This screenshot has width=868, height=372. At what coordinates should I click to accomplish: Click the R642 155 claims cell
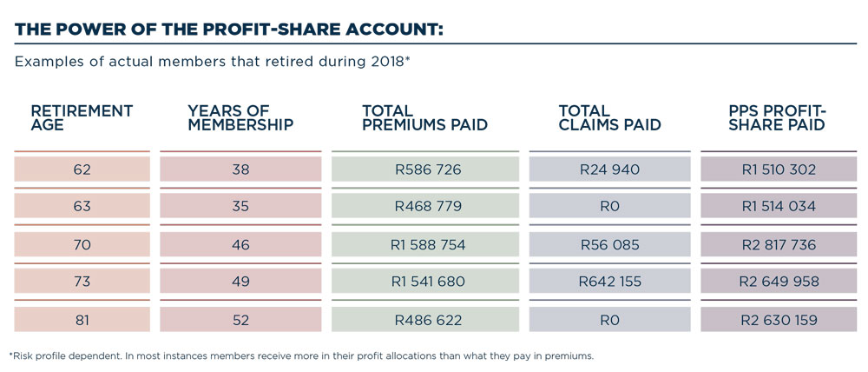pos(609,282)
